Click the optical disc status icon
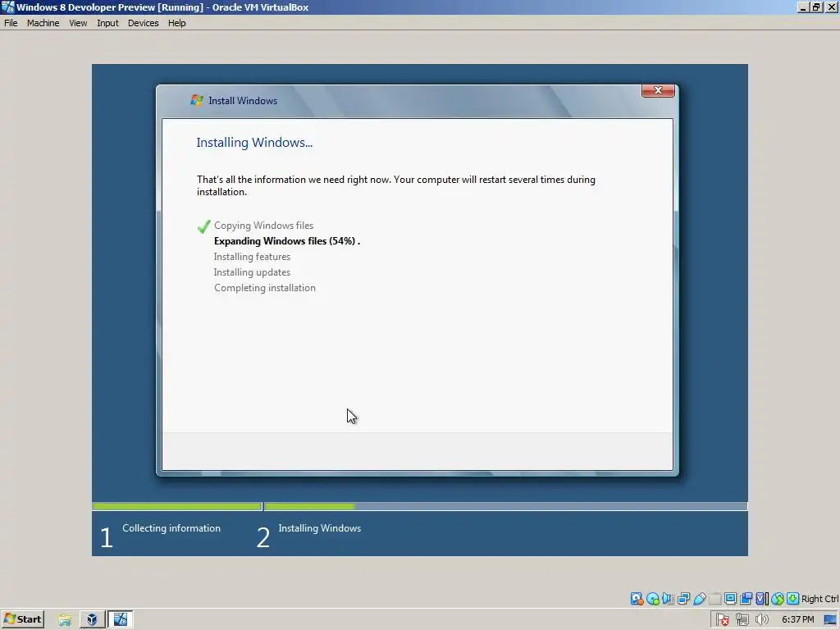 652,598
